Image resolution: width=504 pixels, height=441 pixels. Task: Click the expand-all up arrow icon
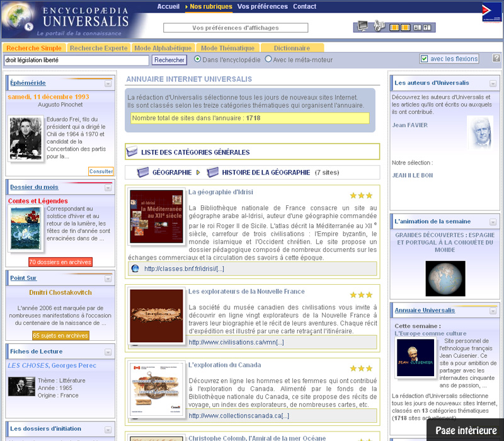point(427,28)
